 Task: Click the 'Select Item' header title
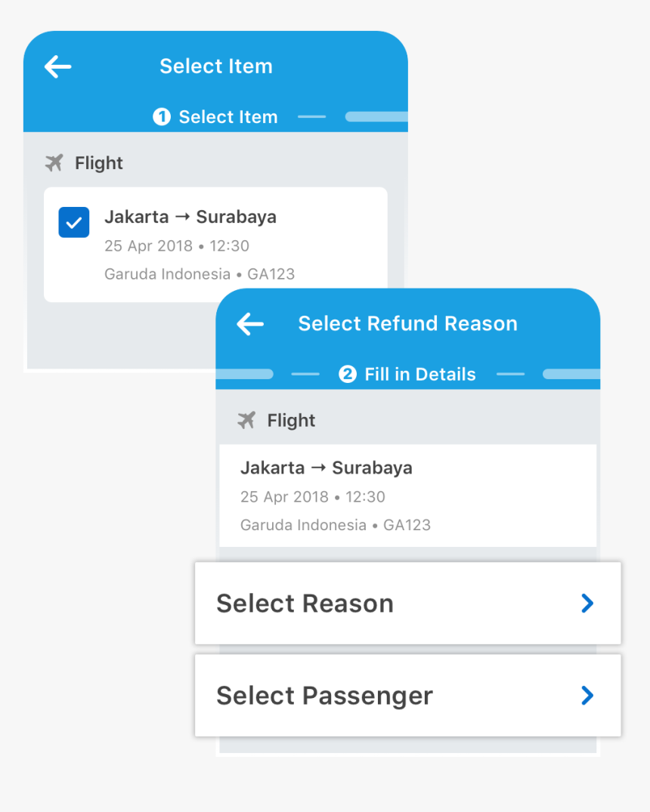215,66
